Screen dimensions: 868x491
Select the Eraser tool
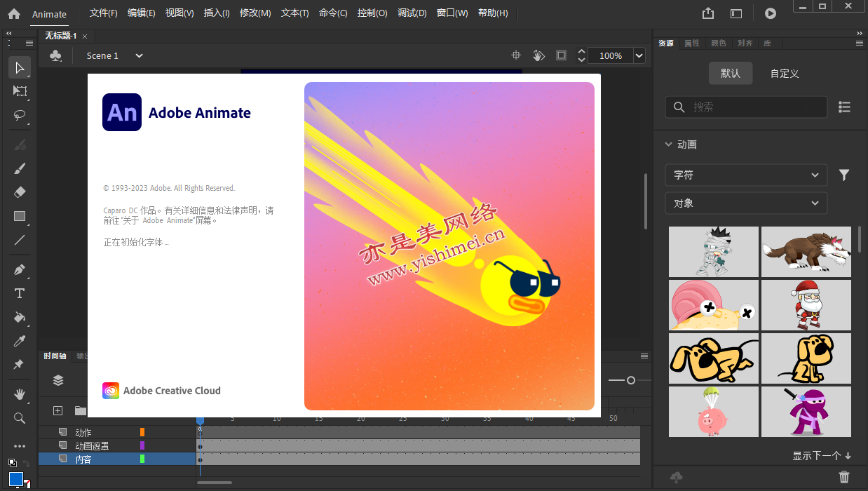20,192
